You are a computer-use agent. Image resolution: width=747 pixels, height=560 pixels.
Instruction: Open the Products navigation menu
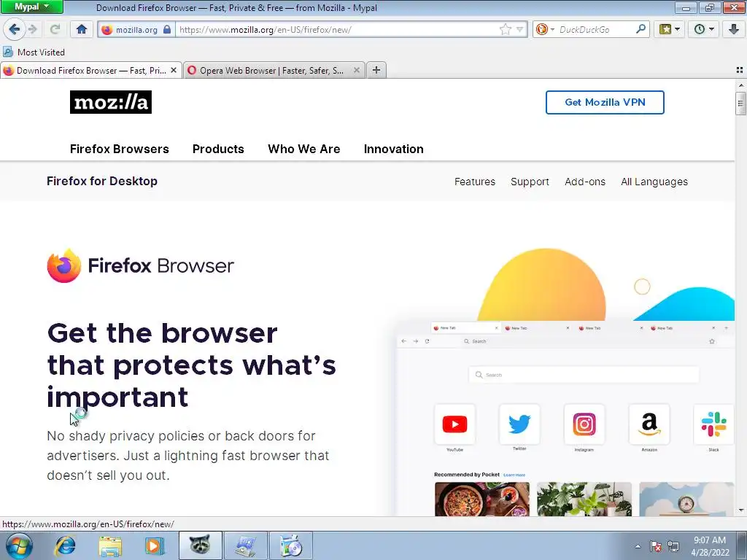pyautogui.click(x=218, y=149)
